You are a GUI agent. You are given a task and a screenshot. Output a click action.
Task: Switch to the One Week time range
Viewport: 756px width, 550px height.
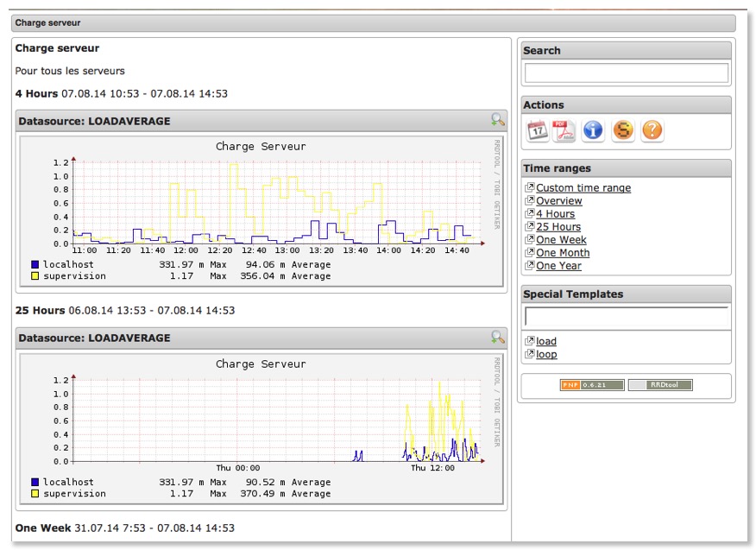pos(561,240)
